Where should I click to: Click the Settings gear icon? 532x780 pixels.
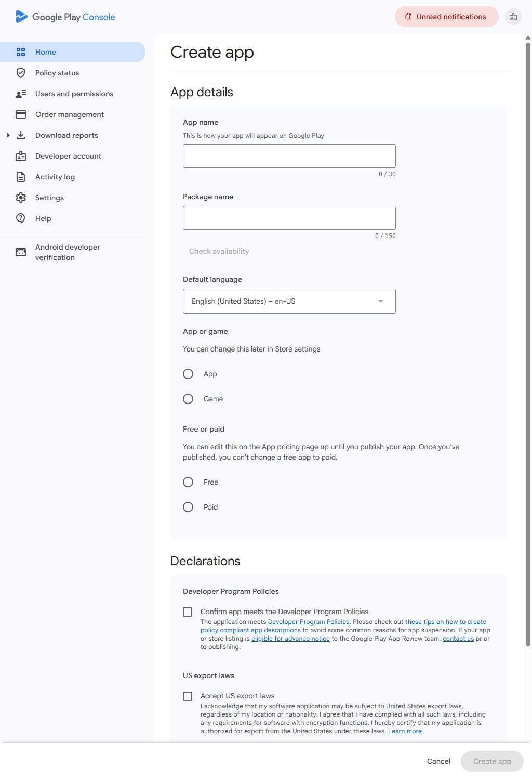(x=21, y=198)
